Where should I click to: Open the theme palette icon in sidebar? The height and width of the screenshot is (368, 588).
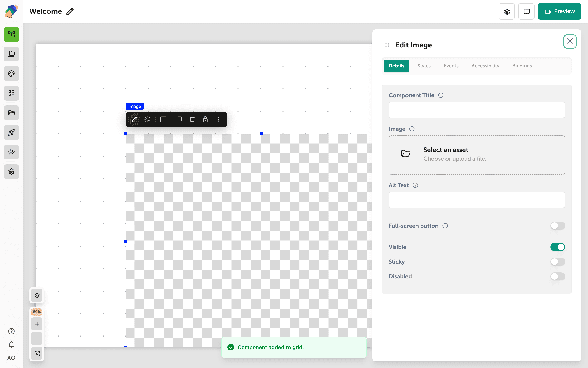coord(11,74)
